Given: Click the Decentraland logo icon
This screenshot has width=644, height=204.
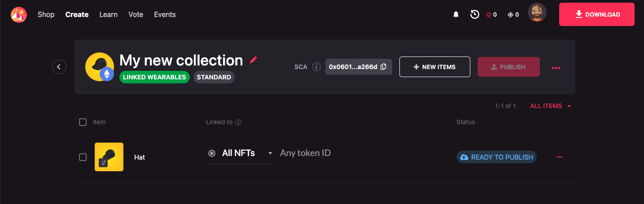Looking at the screenshot, I should coord(19,15).
